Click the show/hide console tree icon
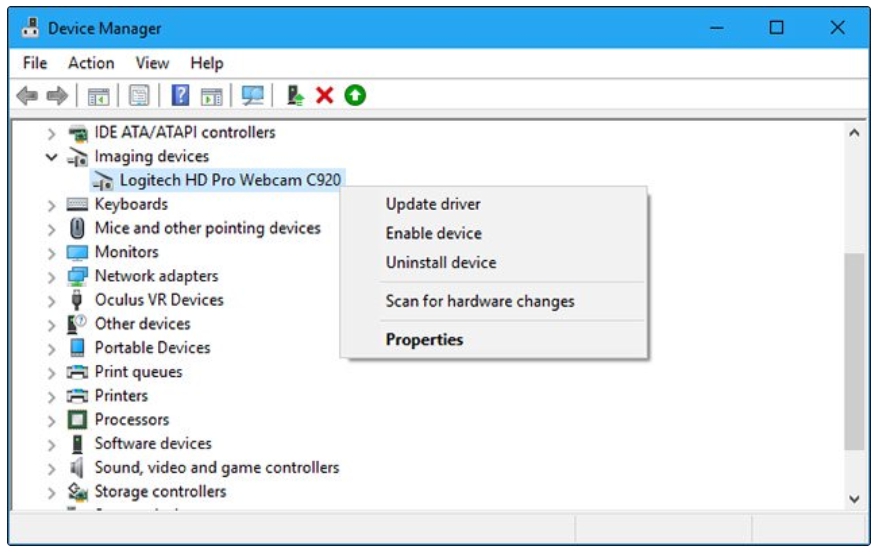 point(99,96)
